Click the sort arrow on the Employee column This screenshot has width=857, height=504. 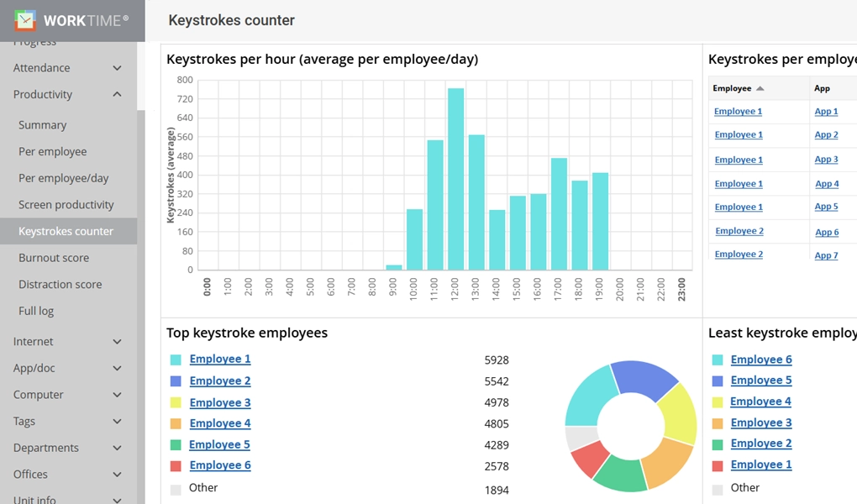tap(759, 87)
